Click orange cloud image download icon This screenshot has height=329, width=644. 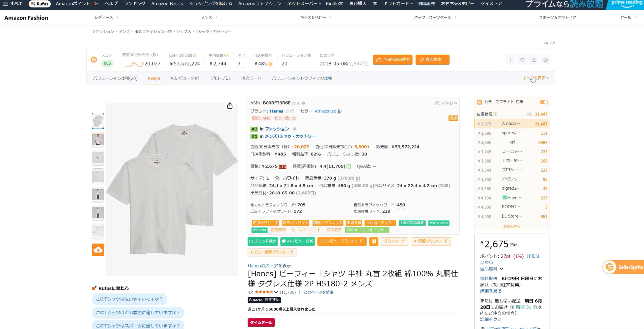98,249
